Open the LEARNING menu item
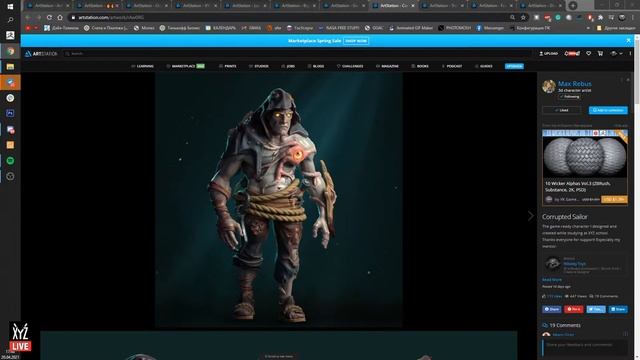 [x=142, y=66]
